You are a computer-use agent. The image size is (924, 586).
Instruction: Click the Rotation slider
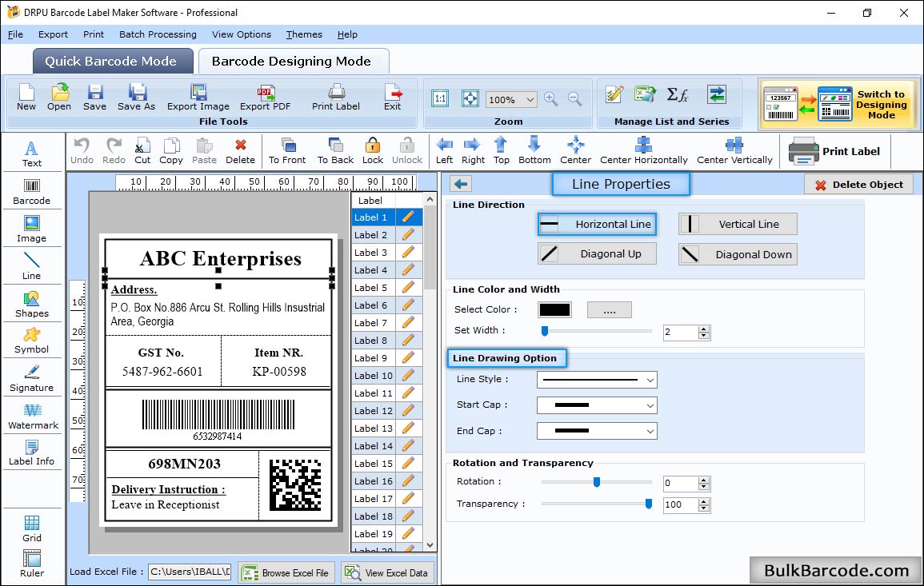tap(596, 482)
